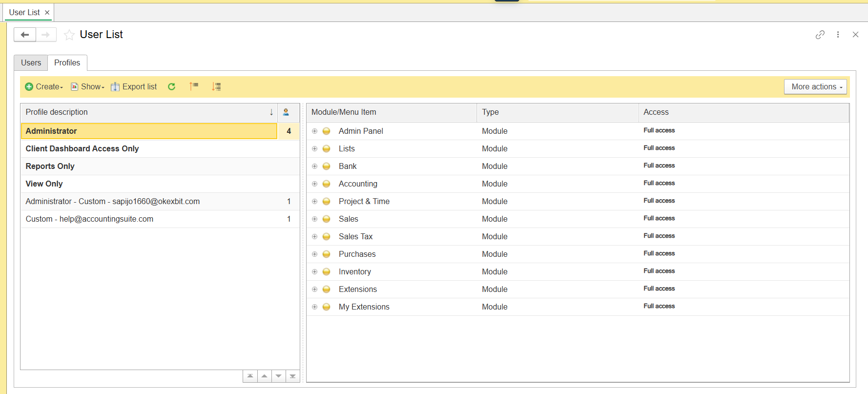Add User List to favorites star
Screen dimensions: 868x394
pyautogui.click(x=69, y=35)
